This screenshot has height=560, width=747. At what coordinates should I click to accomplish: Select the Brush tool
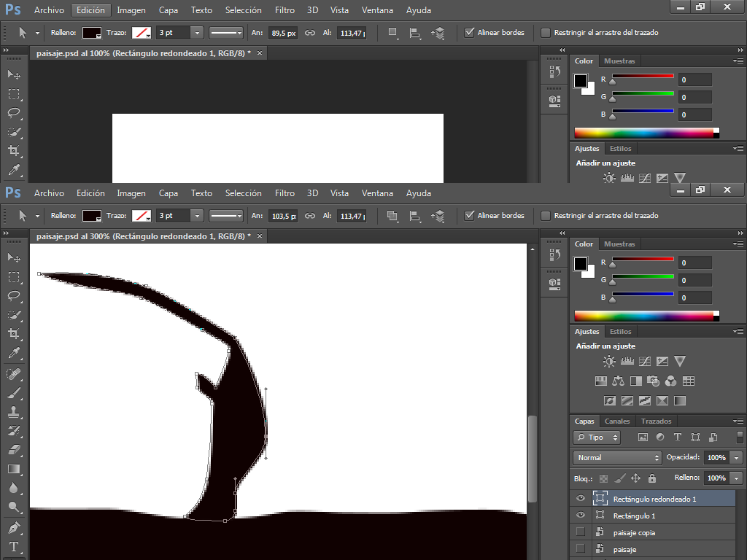click(14, 393)
